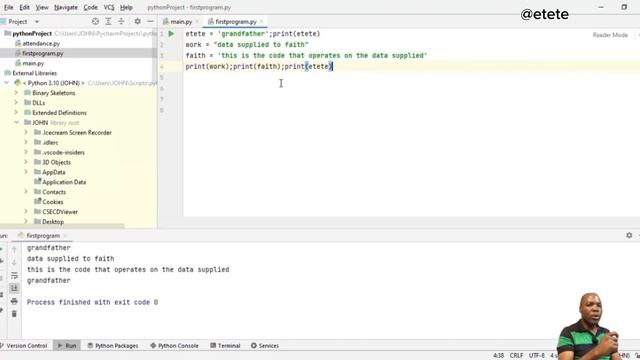Expand the Extended Definitions folder

tap(16, 112)
